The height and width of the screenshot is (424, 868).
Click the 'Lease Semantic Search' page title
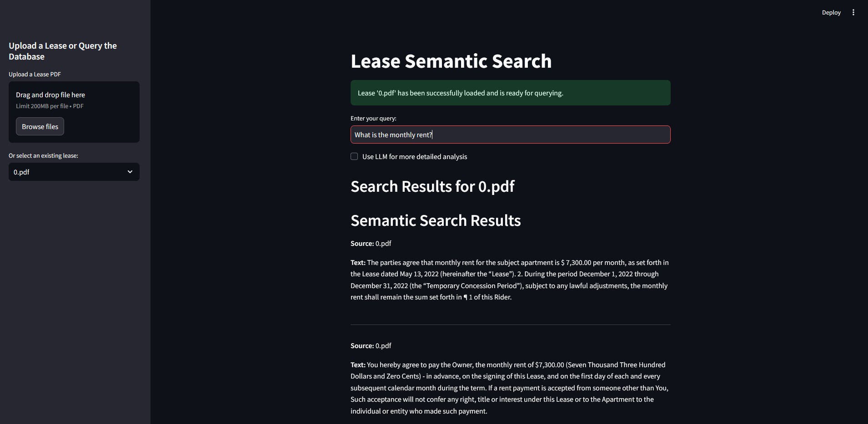pyautogui.click(x=451, y=61)
